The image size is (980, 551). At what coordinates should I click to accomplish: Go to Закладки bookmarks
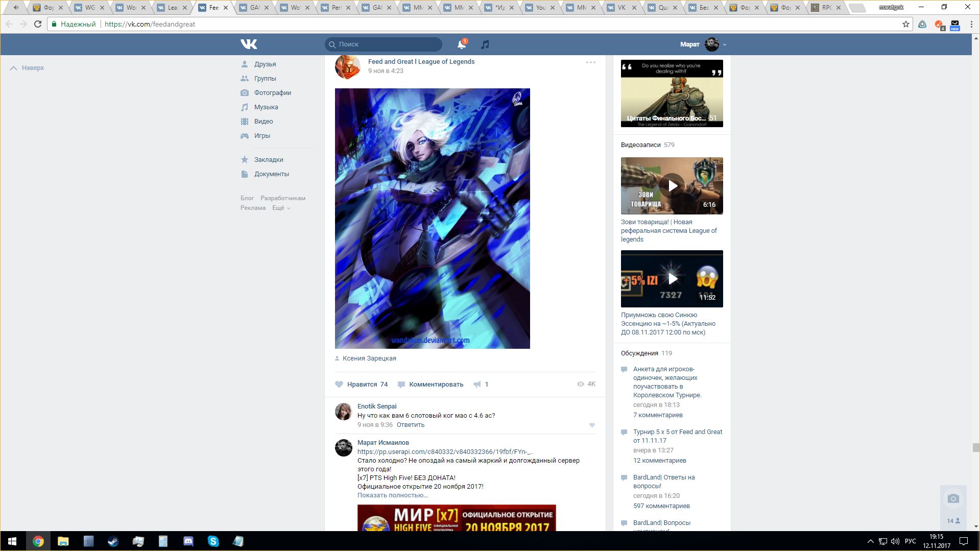click(x=269, y=160)
